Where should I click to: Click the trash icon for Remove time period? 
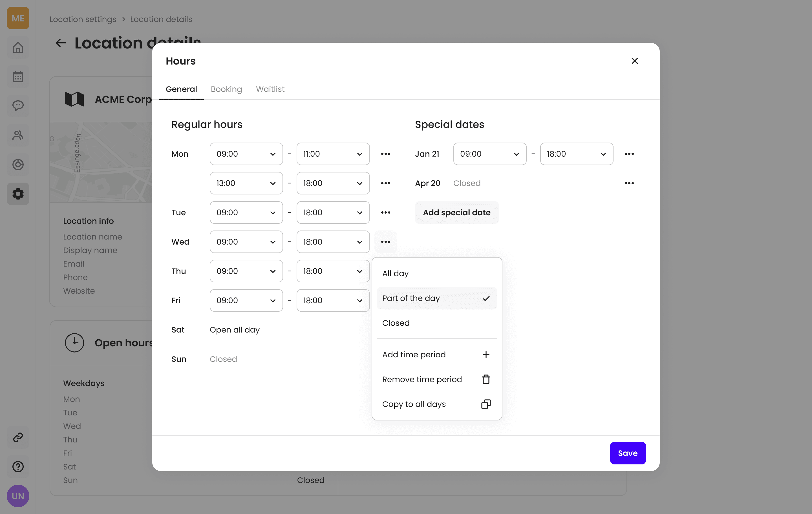[486, 380]
